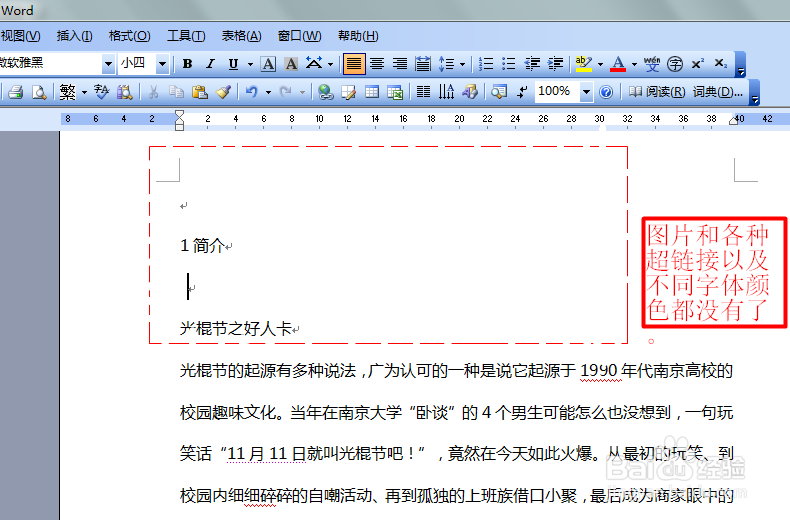Click traditional Chinese conversion 繁 button

click(68, 92)
